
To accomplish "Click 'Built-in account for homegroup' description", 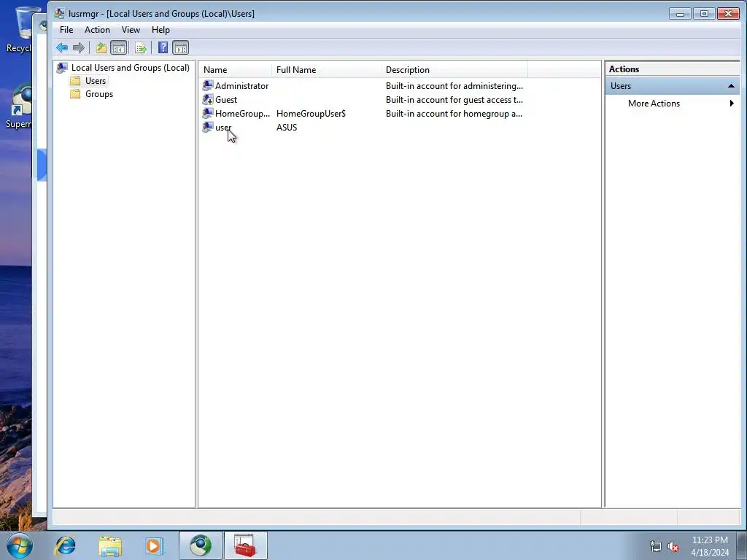I will [x=454, y=113].
